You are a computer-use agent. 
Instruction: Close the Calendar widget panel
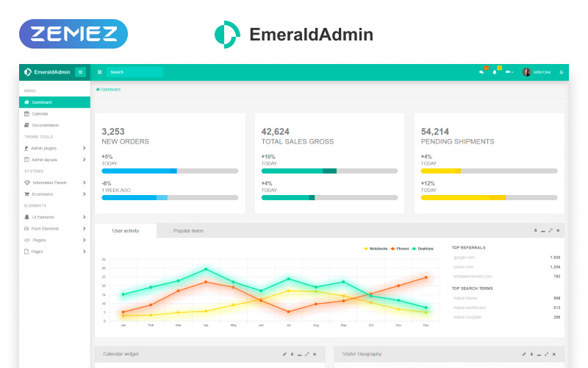point(315,354)
